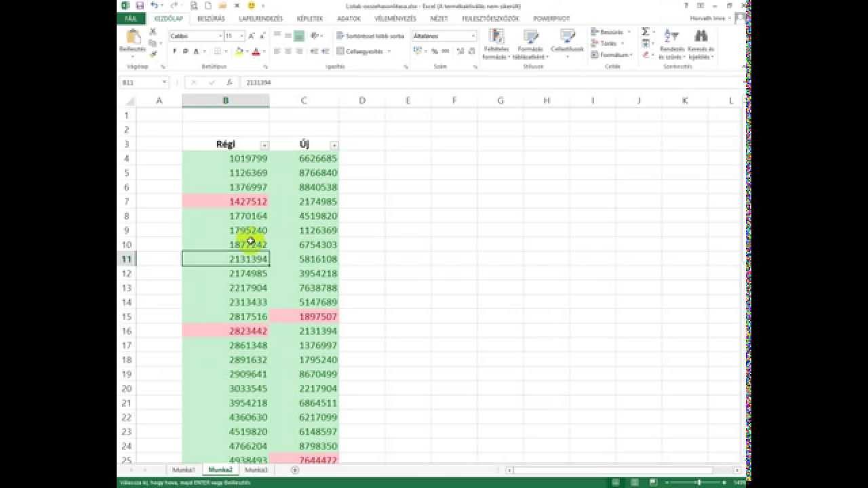Image resolution: width=868 pixels, height=488 pixels.
Task: Open Sort & Filter (Rendezés és szűrés)
Action: 671,44
